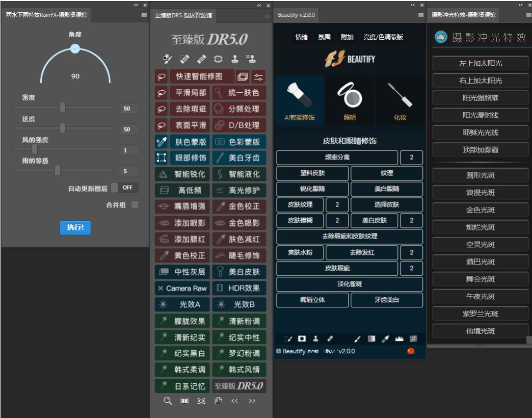Open the RainFX panel options menu

pyautogui.click(x=144, y=15)
